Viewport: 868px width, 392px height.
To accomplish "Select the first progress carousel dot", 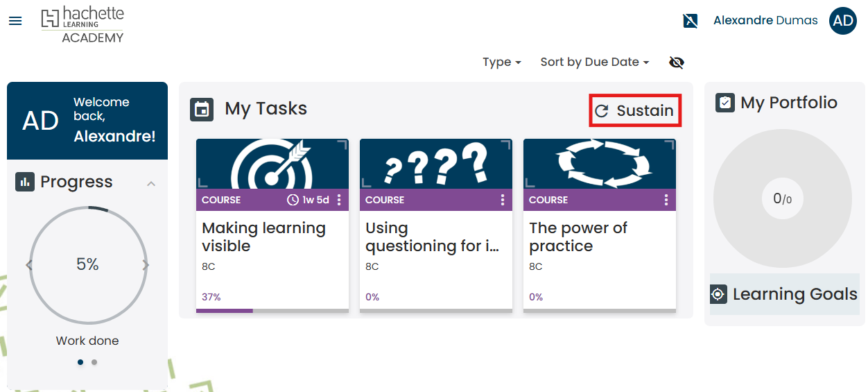I will tap(80, 362).
